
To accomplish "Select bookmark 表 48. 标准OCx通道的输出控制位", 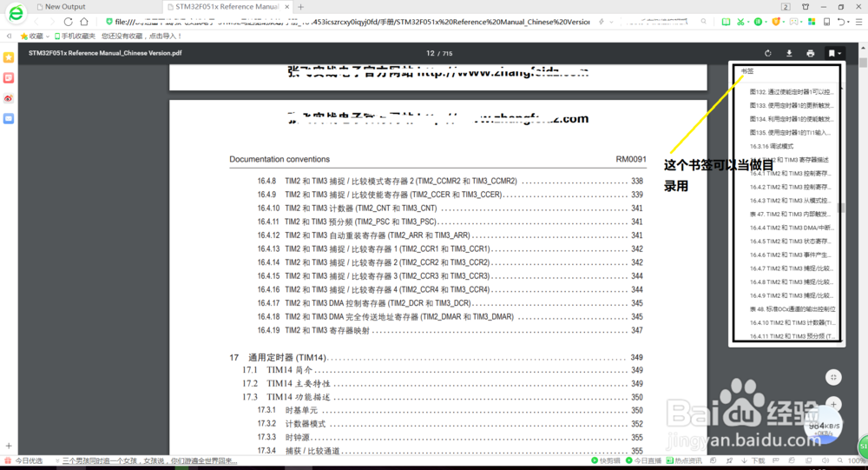I will [x=792, y=309].
